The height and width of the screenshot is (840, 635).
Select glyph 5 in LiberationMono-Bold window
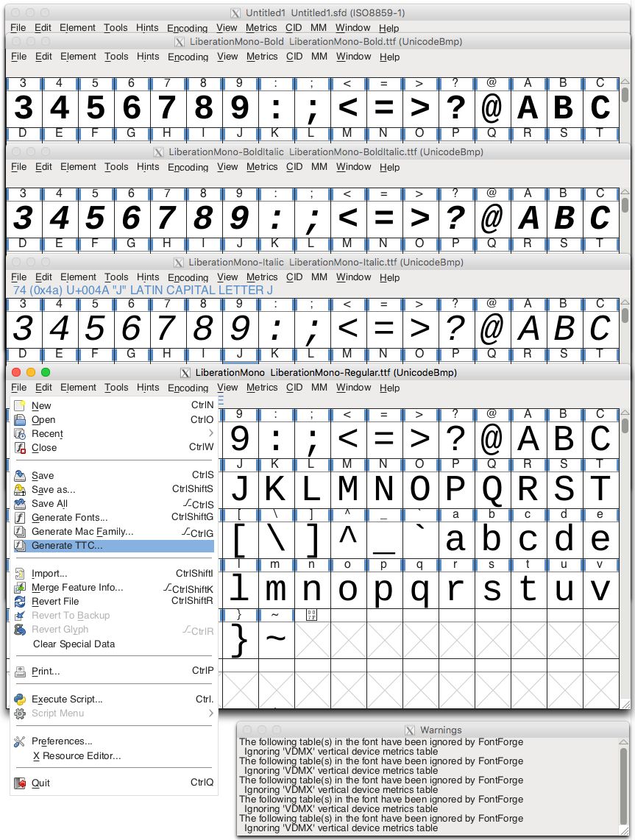[x=96, y=107]
